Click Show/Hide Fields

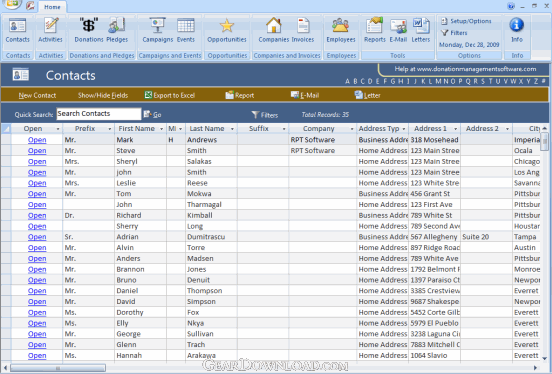point(103,95)
